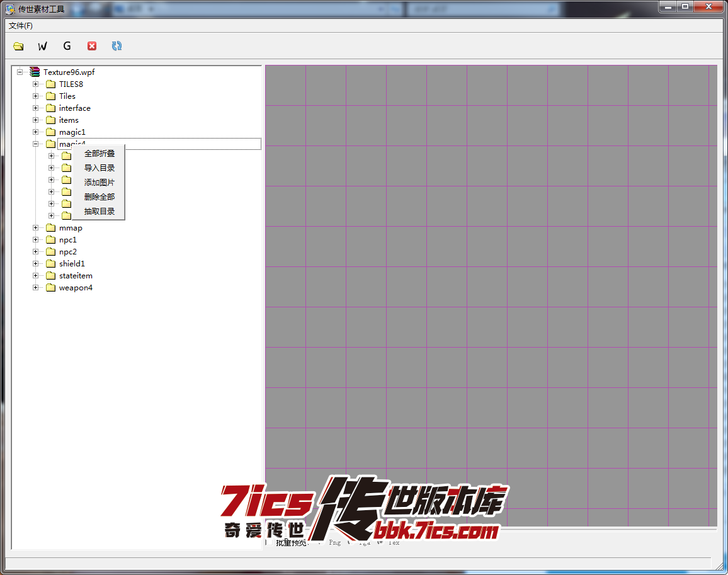Open the 文件(F) menu

tap(21, 26)
